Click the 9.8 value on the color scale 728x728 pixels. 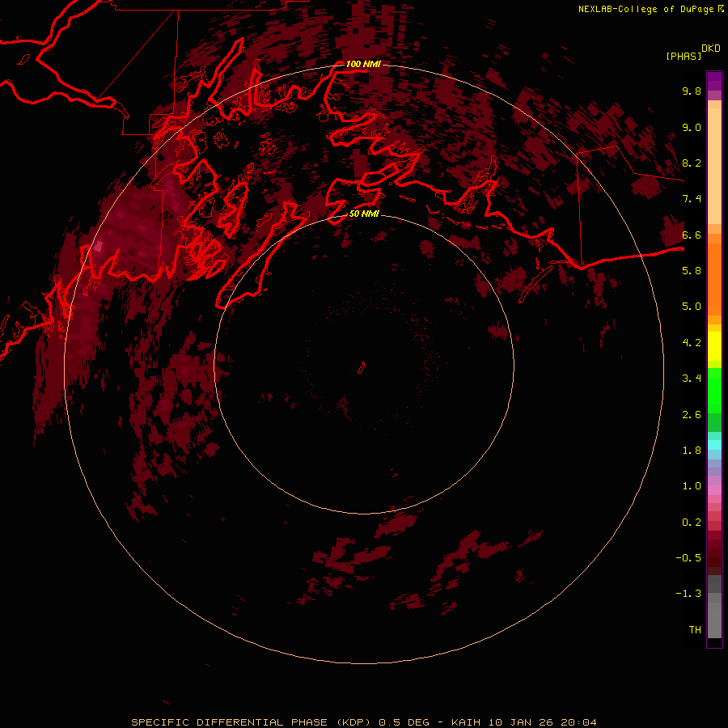692,91
